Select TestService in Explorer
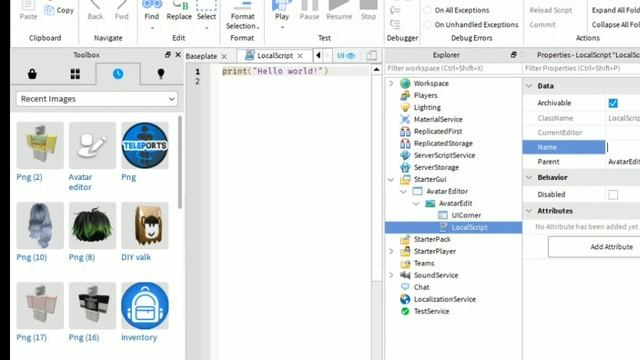 431,311
